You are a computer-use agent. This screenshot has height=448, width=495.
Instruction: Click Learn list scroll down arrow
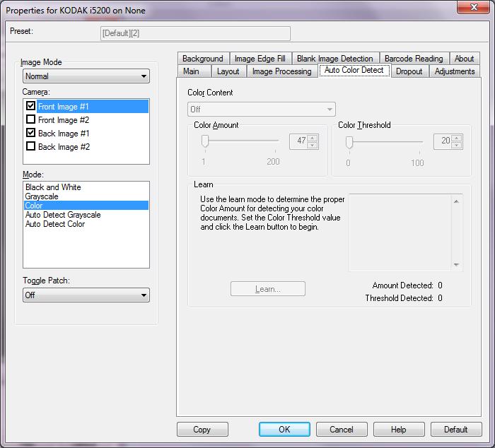[456, 264]
